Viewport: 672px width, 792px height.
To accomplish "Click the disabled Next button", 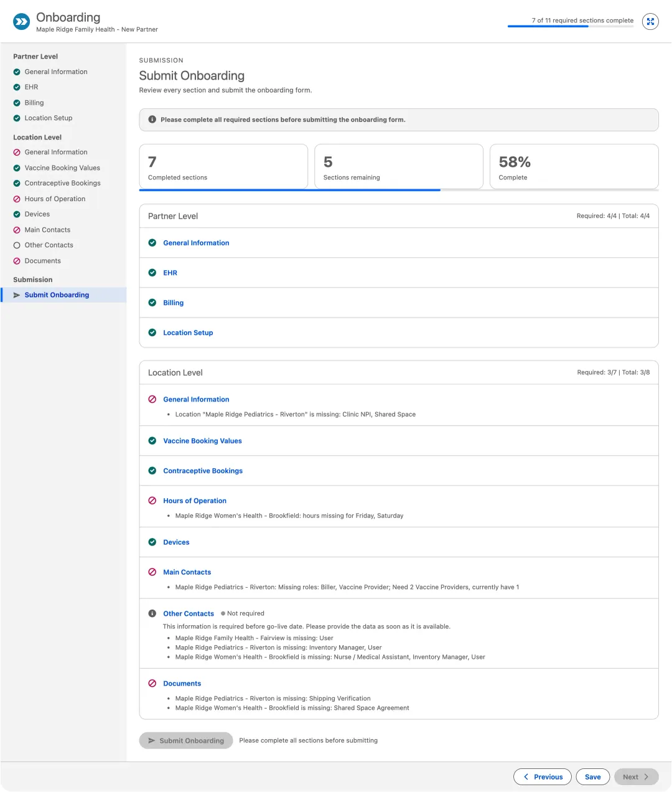I will (x=636, y=777).
